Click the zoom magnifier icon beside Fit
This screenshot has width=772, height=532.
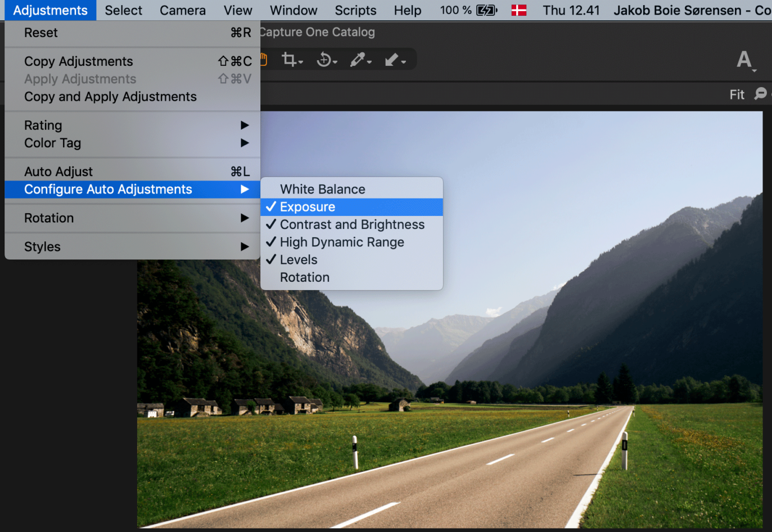pyautogui.click(x=761, y=94)
